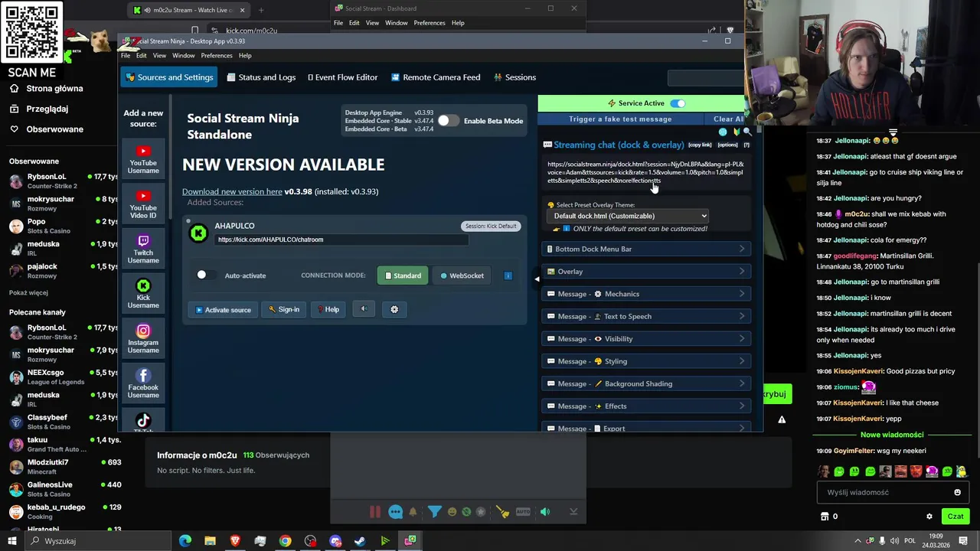Open Kick chat settings gear icon

coord(929,517)
